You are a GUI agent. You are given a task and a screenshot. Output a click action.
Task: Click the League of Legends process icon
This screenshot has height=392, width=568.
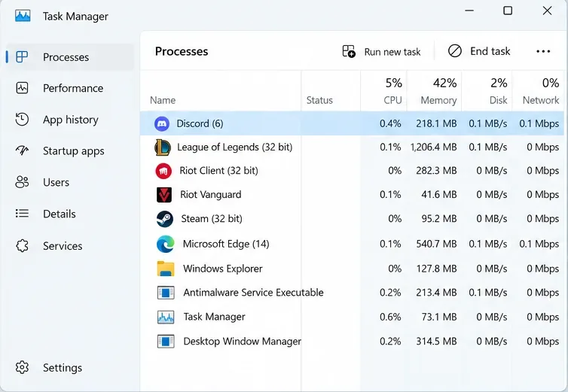[x=163, y=147]
